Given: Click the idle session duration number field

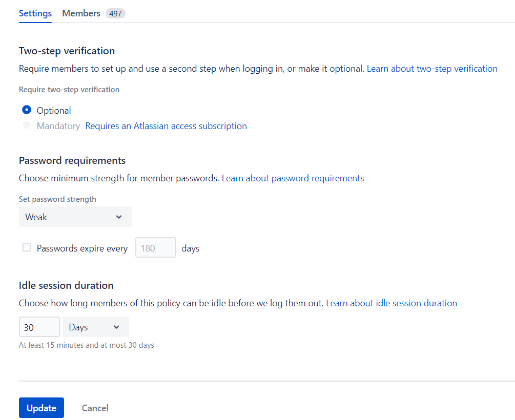Looking at the screenshot, I should point(39,327).
